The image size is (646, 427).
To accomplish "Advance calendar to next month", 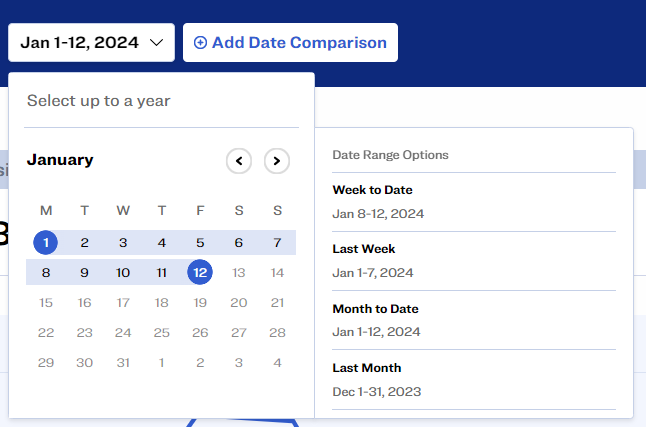I will [277, 160].
